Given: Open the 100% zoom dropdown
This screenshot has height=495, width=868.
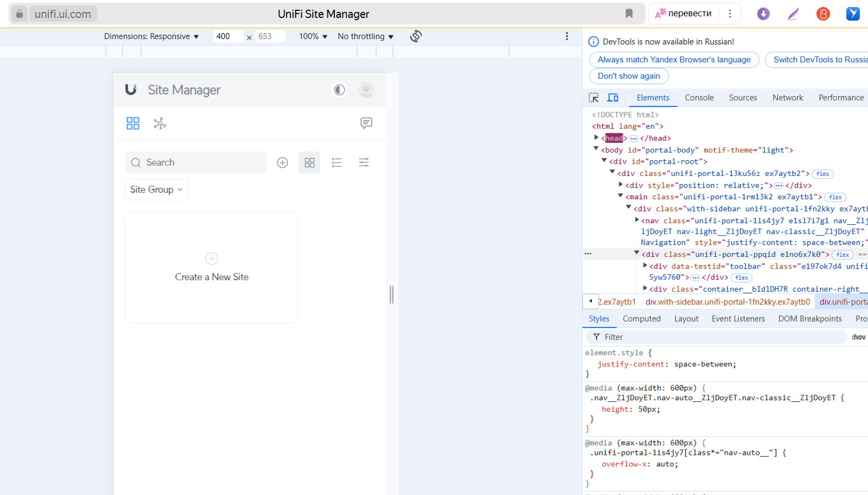Looking at the screenshot, I should pyautogui.click(x=313, y=36).
